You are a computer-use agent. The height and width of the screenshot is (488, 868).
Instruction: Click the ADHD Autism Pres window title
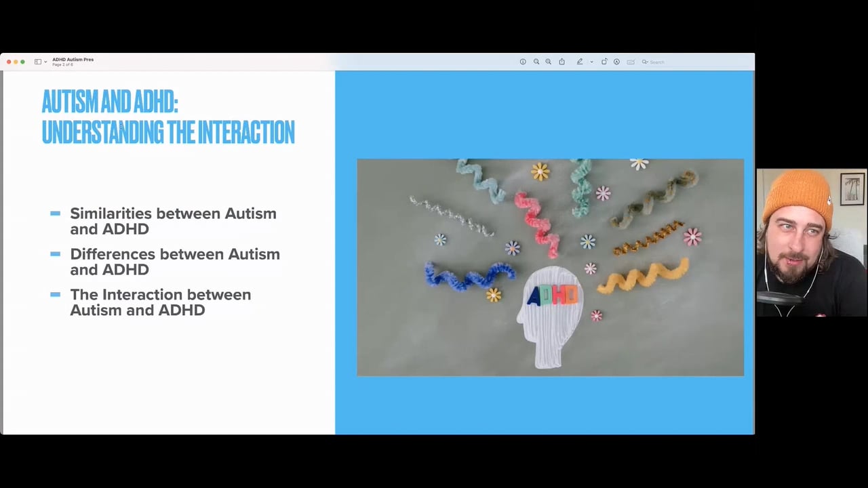pyautogui.click(x=73, y=60)
